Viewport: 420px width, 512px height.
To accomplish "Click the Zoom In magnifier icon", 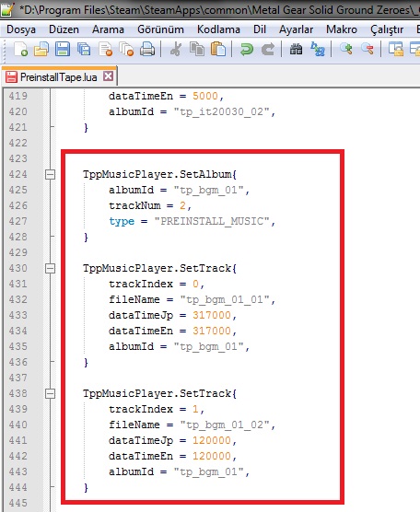I will (x=346, y=50).
